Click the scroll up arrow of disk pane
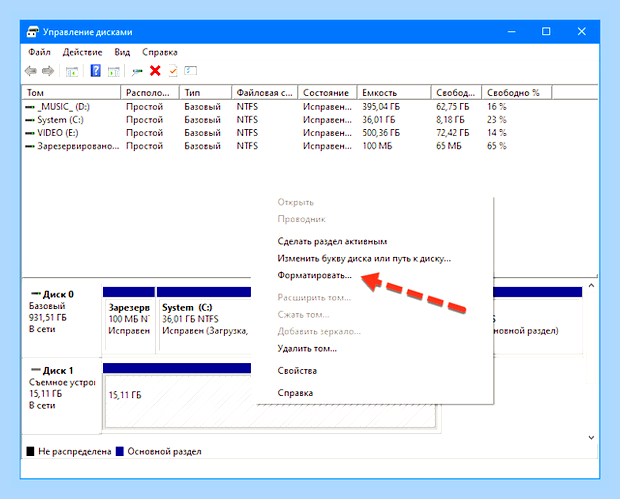Screen dimensions: 620x499 click(x=591, y=285)
